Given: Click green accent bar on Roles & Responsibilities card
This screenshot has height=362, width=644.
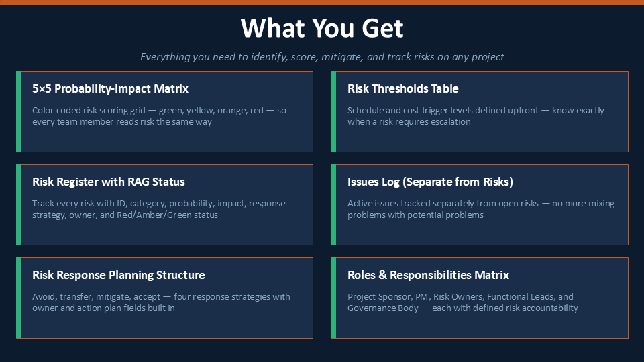Looking at the screenshot, I should coord(334,298).
